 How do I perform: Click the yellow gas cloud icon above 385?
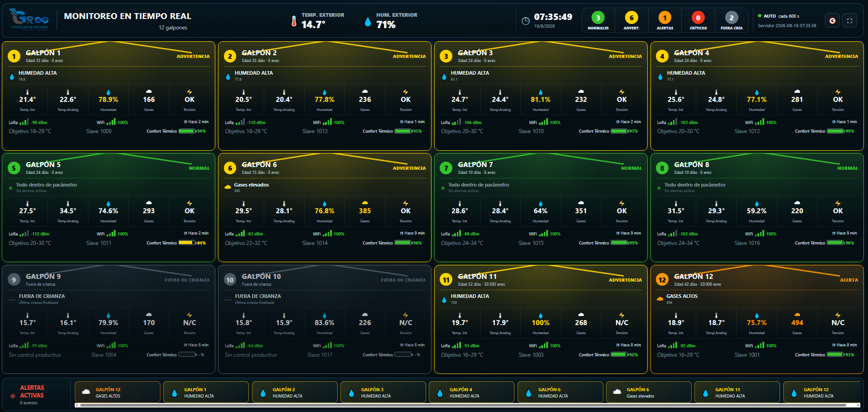point(365,203)
